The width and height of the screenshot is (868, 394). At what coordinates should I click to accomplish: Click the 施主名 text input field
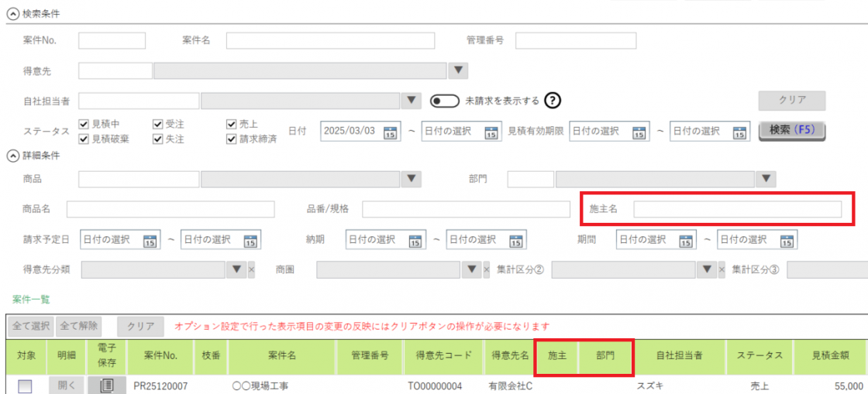coord(737,209)
